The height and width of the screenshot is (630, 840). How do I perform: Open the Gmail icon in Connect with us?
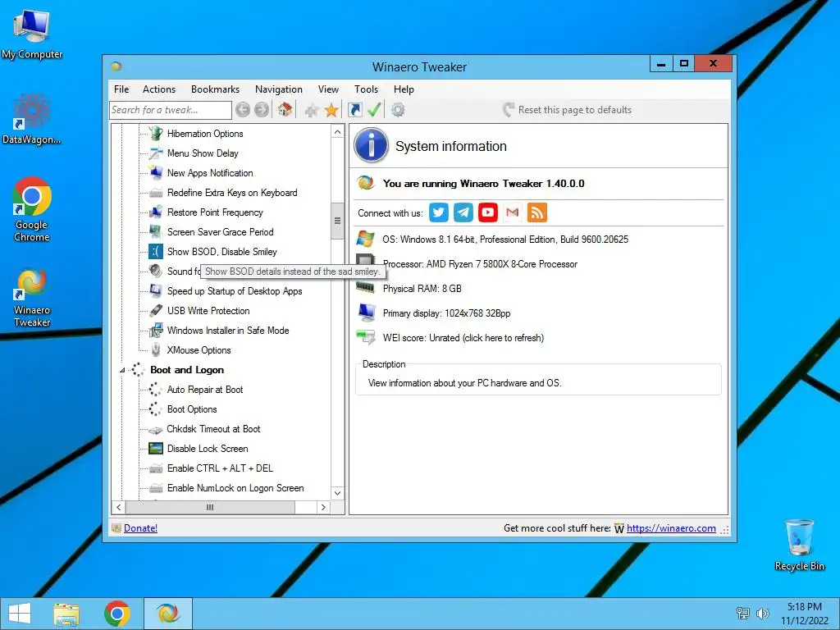[513, 212]
